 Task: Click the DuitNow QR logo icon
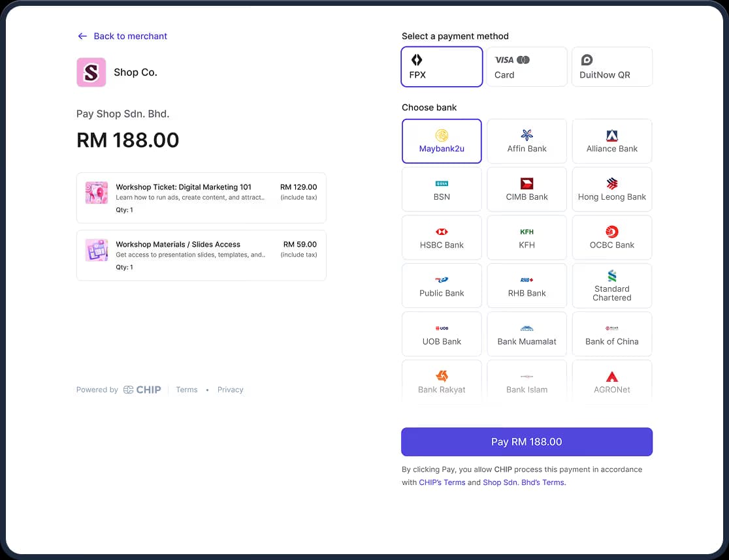(x=587, y=60)
